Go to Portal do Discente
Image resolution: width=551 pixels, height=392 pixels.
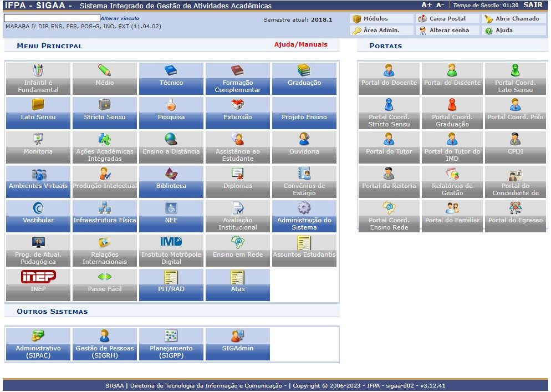tap(452, 79)
